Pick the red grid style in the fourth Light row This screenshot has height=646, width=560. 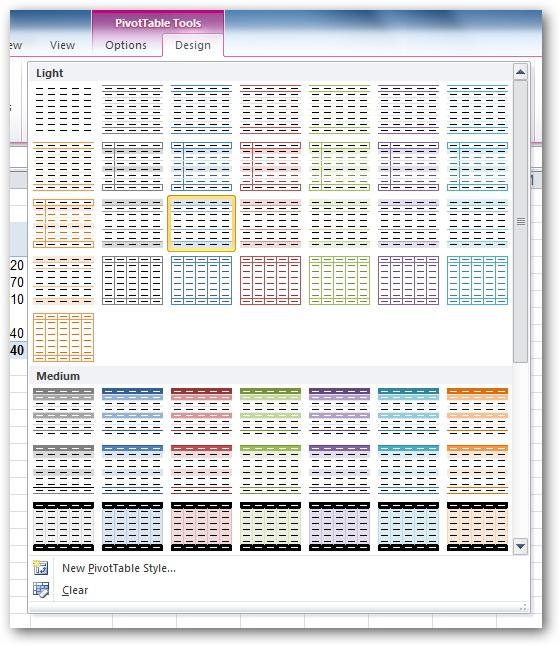[x=270, y=281]
